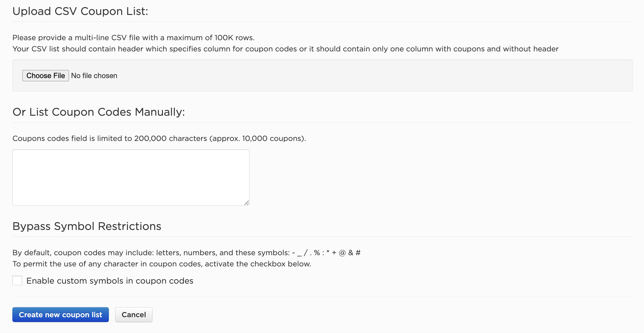Click the allowed symbols list text
This screenshot has width=644, height=333.
coord(326,253)
